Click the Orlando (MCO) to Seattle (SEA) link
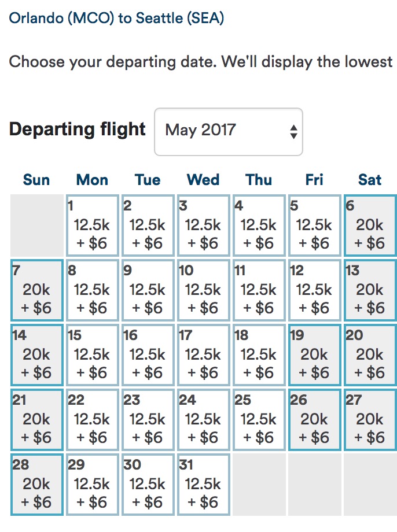Image resolution: width=397 pixels, height=532 pixels. pyautogui.click(x=117, y=18)
